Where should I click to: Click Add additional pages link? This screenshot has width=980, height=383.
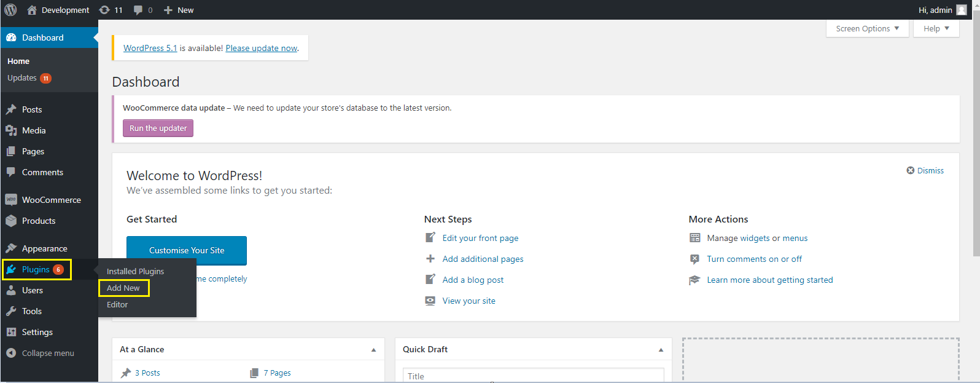[483, 259]
